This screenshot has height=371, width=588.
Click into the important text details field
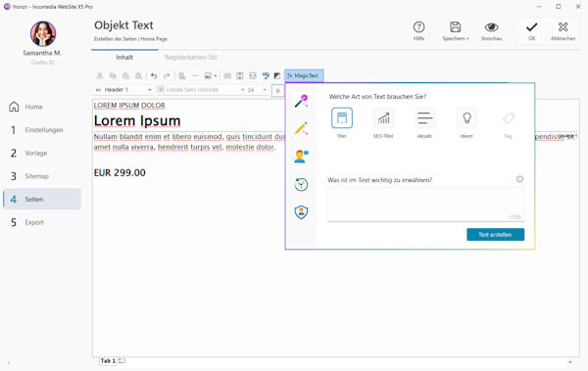(425, 205)
